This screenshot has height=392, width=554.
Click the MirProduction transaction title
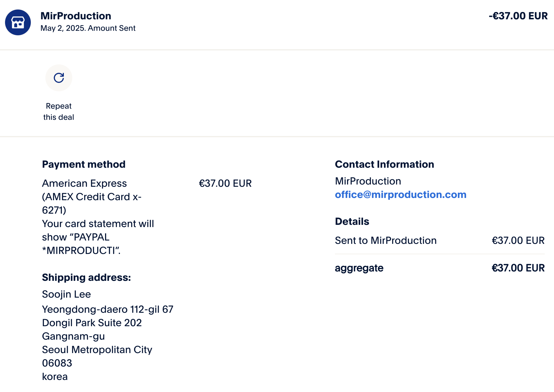pos(76,16)
